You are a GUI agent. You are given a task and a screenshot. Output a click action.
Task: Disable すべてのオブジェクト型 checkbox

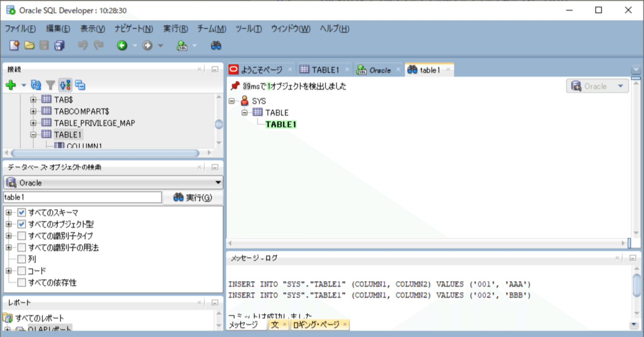click(x=21, y=224)
